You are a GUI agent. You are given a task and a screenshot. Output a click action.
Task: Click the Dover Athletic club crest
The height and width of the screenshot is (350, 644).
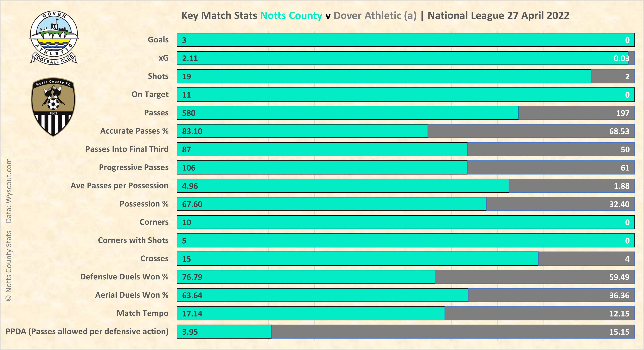54,38
